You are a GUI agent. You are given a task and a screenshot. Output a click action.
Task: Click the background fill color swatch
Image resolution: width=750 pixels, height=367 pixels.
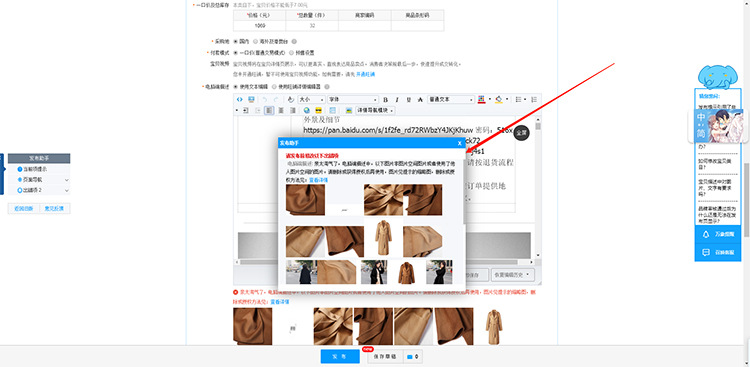tap(499, 100)
